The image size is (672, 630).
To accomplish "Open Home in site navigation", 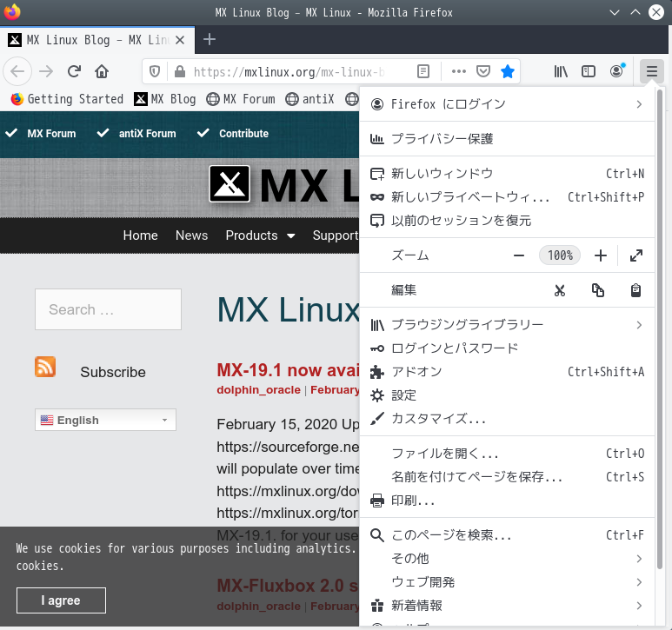I will click(141, 235).
